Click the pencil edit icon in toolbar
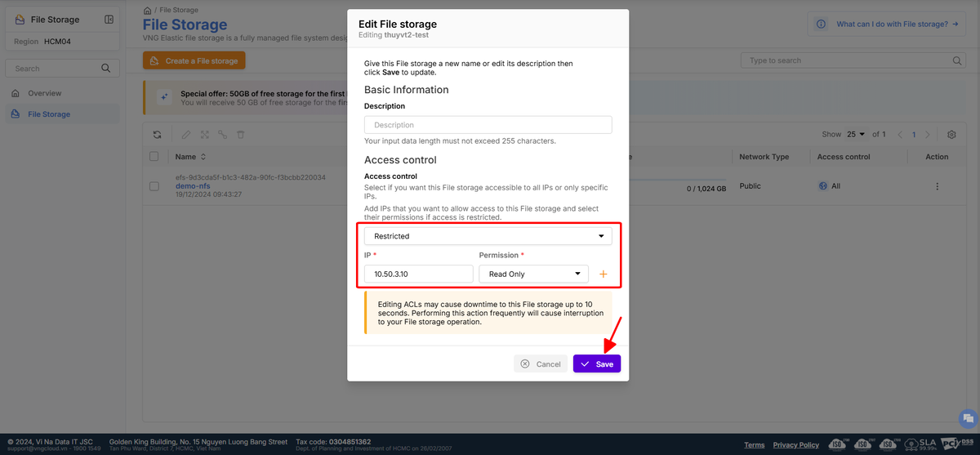Image resolution: width=980 pixels, height=455 pixels. pyautogui.click(x=186, y=135)
